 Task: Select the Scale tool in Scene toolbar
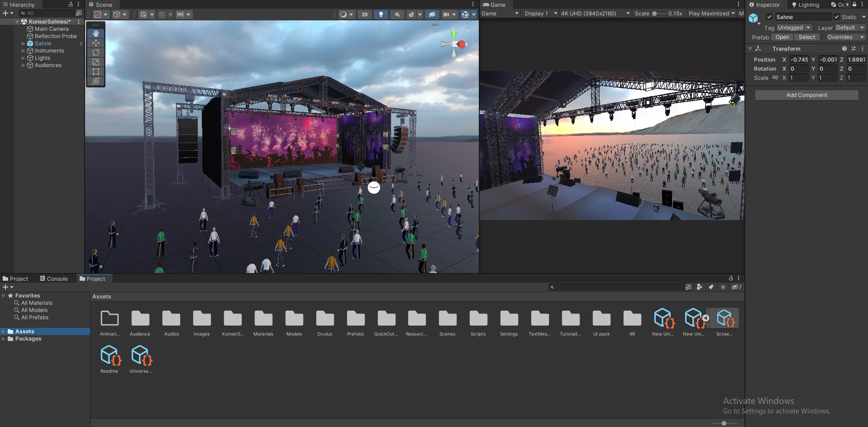coord(96,62)
